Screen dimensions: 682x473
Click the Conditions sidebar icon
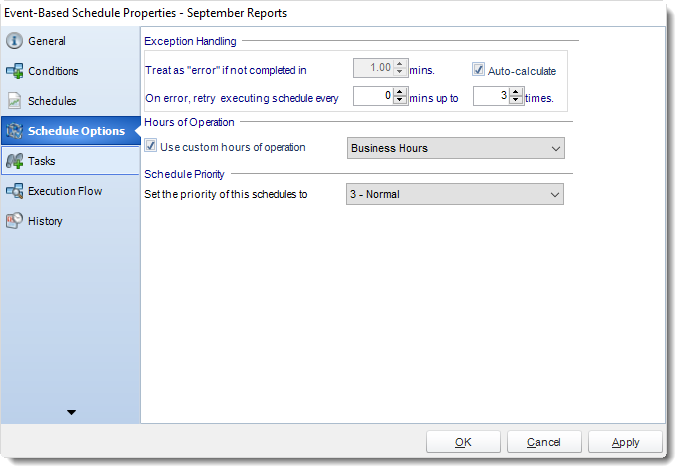[14, 71]
